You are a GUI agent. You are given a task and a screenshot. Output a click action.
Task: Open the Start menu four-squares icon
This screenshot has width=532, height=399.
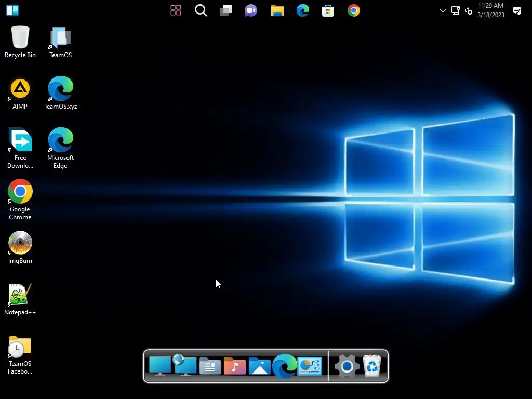pos(176,10)
